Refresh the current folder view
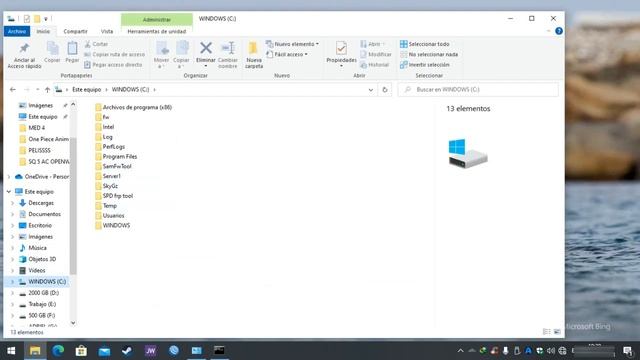The image size is (640, 360). click(x=384, y=89)
